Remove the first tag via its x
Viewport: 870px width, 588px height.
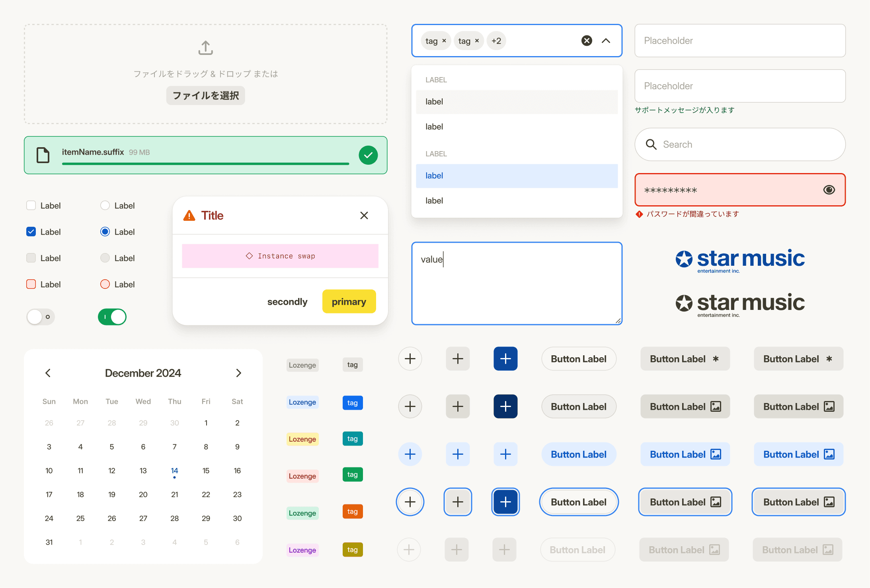click(x=444, y=41)
